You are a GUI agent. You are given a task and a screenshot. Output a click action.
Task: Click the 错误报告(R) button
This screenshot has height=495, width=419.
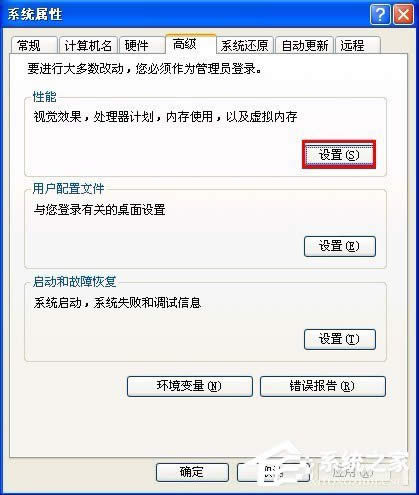323,386
